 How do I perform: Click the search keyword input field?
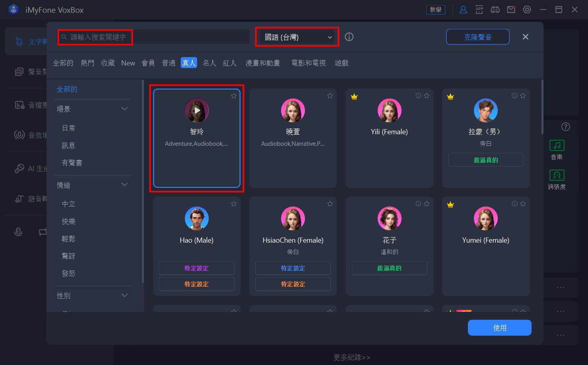[x=154, y=37]
